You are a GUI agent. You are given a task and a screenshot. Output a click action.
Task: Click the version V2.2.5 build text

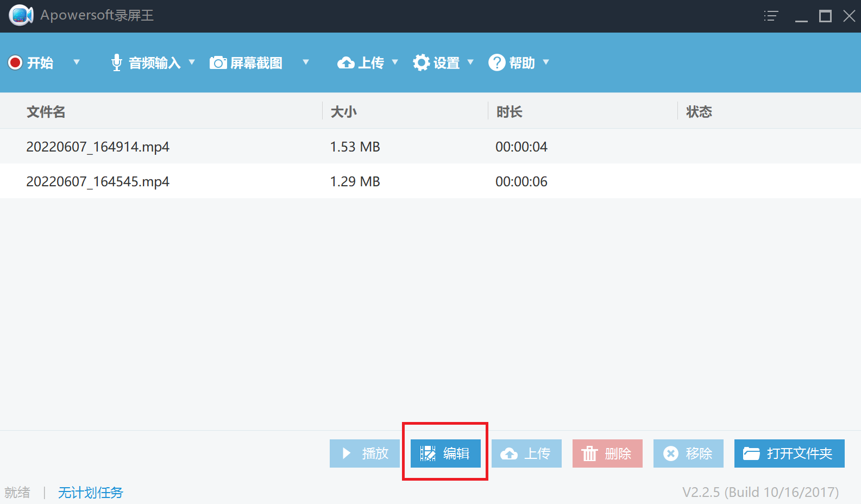(x=761, y=492)
